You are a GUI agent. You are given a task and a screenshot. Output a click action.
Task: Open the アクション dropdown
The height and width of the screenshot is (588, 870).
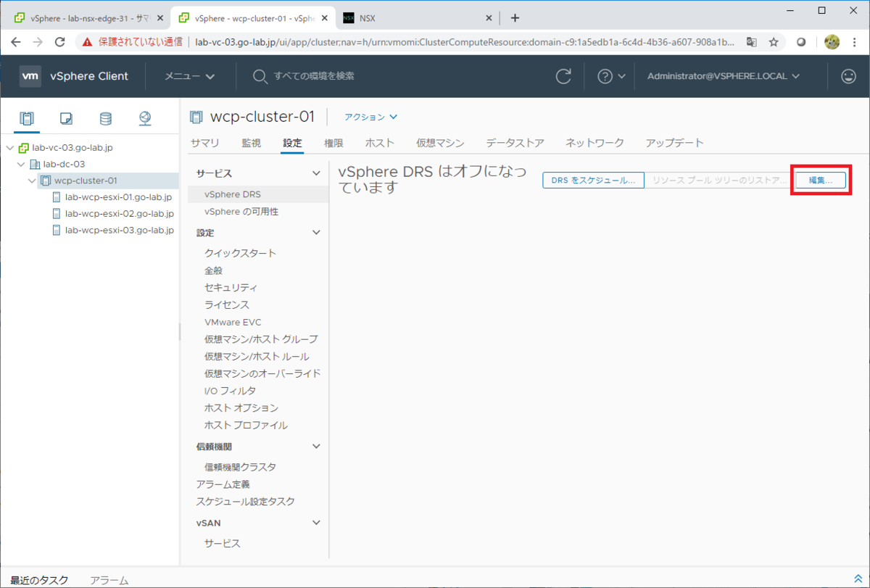pyautogui.click(x=371, y=117)
